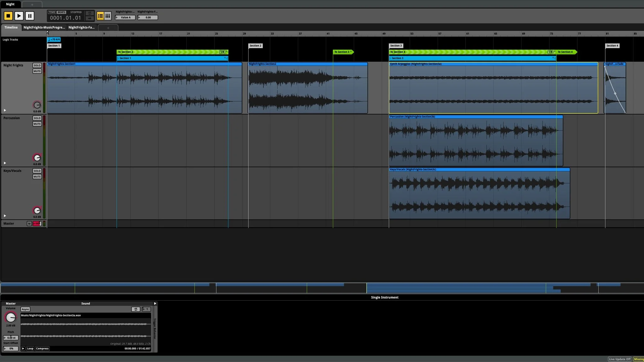Toggle loop playback icon beside time display
This screenshot has height=362, width=644.
(90, 13)
